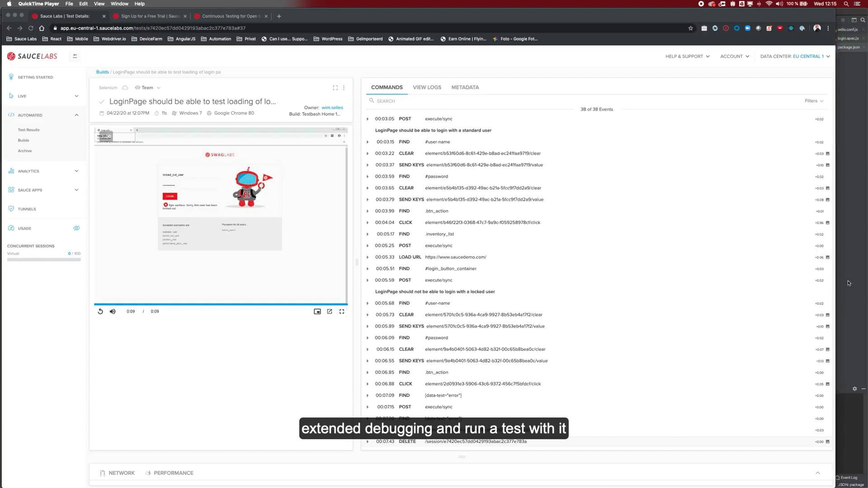The height and width of the screenshot is (488, 868).
Task: Reload the current page
Action: [x=31, y=28]
